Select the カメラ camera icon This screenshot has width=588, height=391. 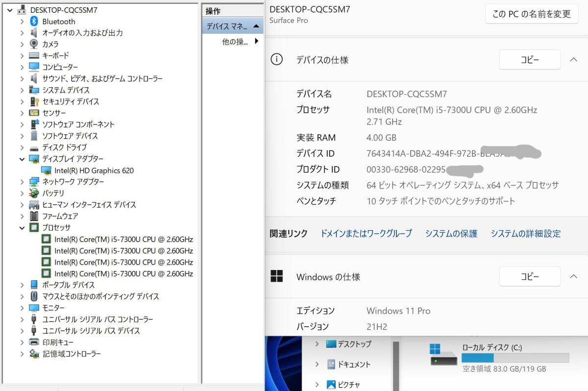[x=34, y=44]
